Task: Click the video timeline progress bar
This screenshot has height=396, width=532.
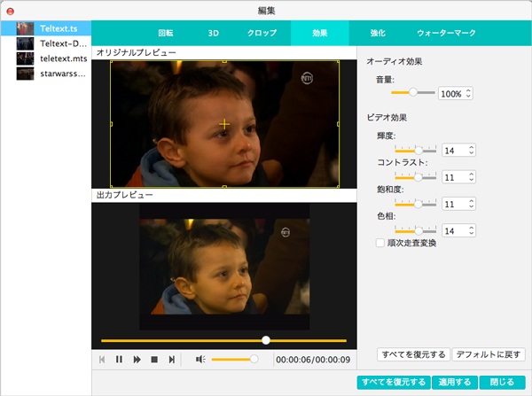Action: [x=223, y=340]
